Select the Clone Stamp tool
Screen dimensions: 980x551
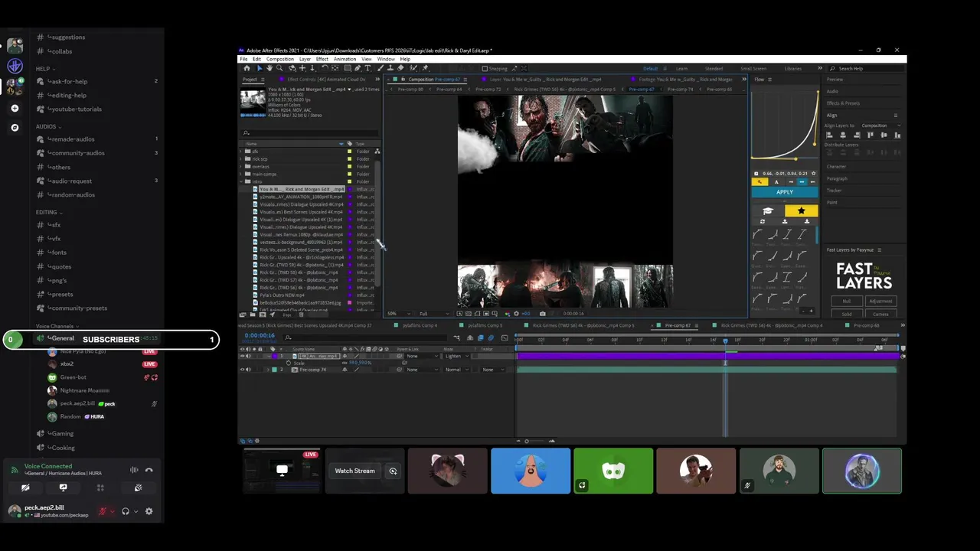(390, 68)
